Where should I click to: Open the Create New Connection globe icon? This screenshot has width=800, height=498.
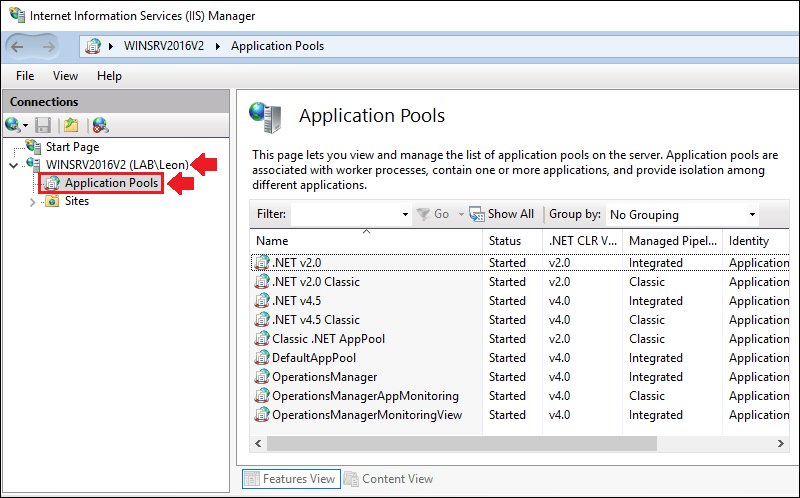[x=12, y=124]
